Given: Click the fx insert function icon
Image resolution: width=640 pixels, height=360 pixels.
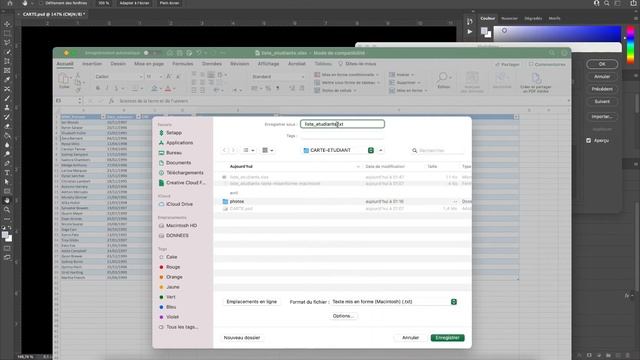Looking at the screenshot, I should pos(111,101).
